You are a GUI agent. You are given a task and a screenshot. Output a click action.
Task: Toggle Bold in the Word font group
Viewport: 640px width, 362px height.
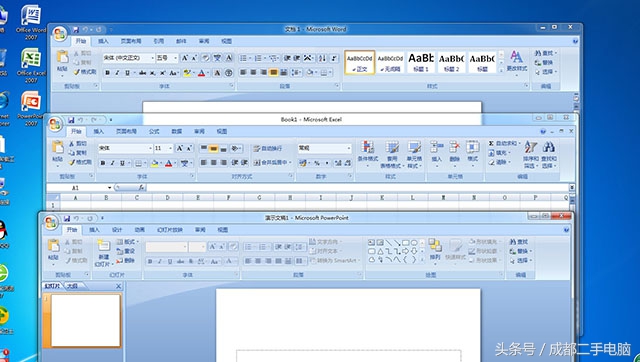coord(107,73)
